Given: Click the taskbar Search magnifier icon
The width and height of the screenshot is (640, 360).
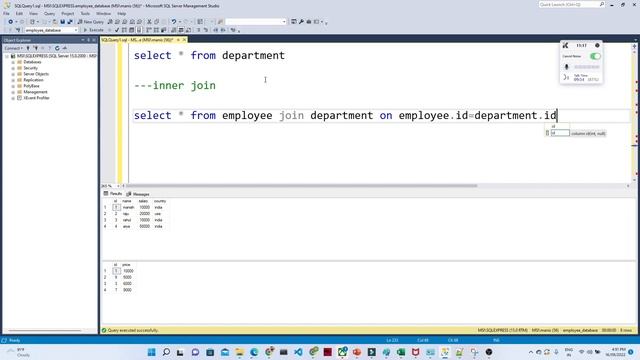Looking at the screenshot, I should (x=166, y=352).
